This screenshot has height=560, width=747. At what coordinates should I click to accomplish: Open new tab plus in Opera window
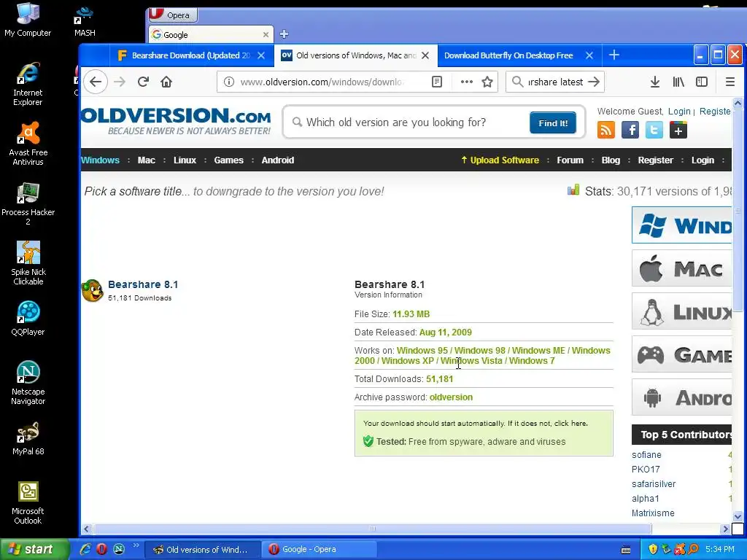(x=284, y=34)
